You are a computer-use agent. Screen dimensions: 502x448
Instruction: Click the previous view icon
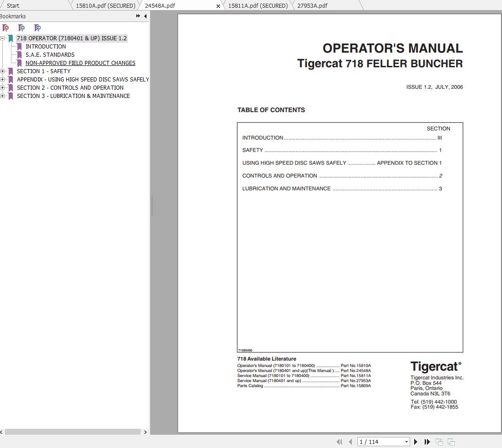point(339,441)
